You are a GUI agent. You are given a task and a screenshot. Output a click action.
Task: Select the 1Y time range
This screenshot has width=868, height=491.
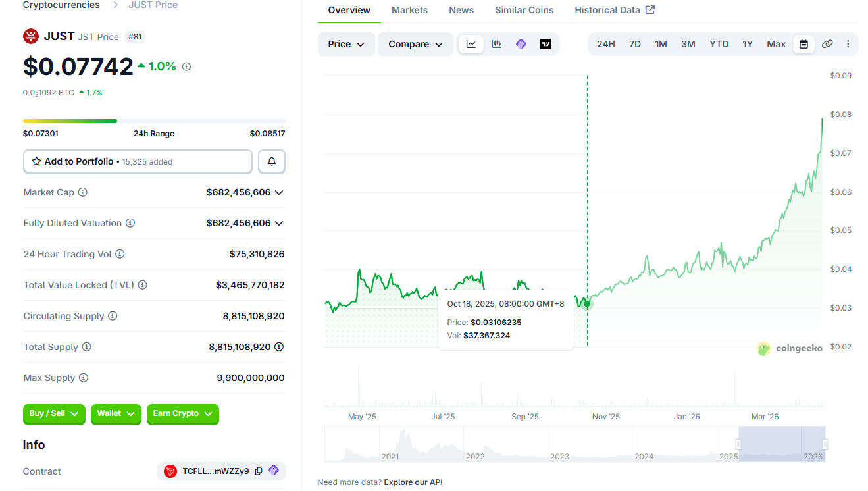pyautogui.click(x=748, y=44)
